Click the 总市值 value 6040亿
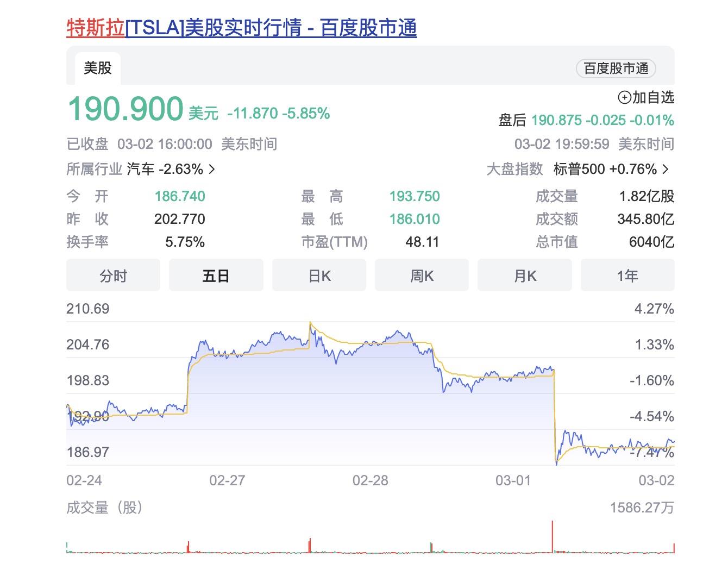 [652, 242]
